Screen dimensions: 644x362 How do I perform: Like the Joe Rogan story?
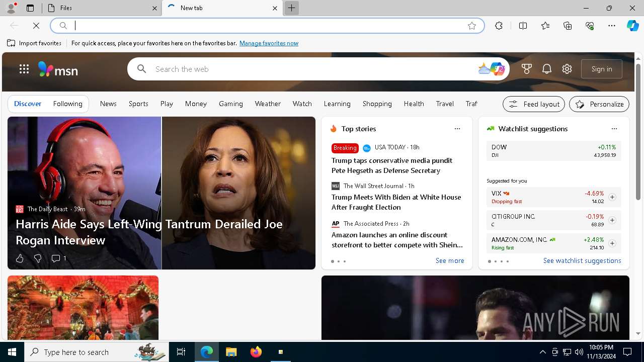click(x=20, y=258)
